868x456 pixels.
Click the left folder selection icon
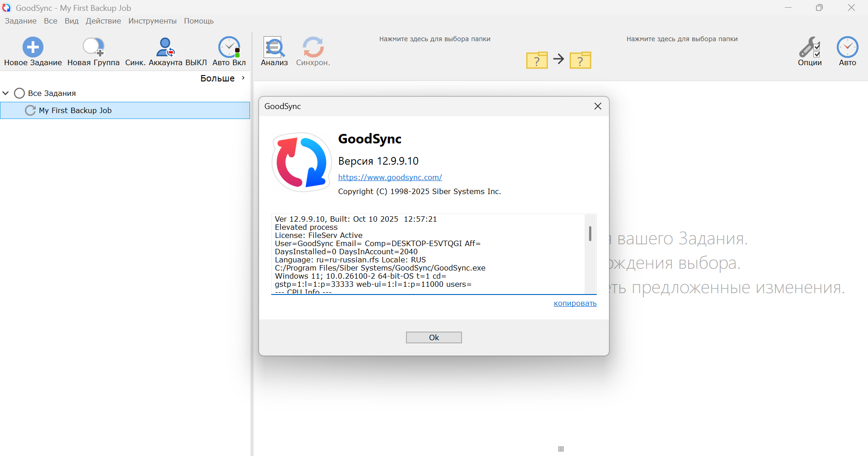537,60
